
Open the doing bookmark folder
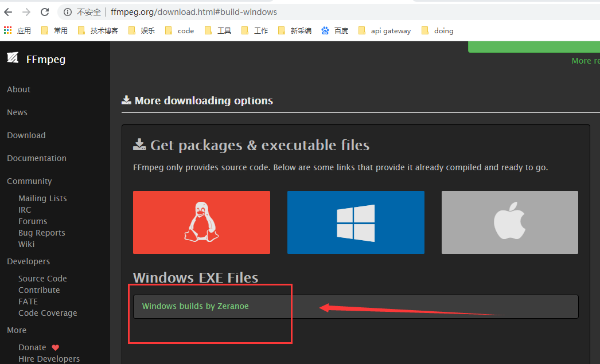[437, 30]
